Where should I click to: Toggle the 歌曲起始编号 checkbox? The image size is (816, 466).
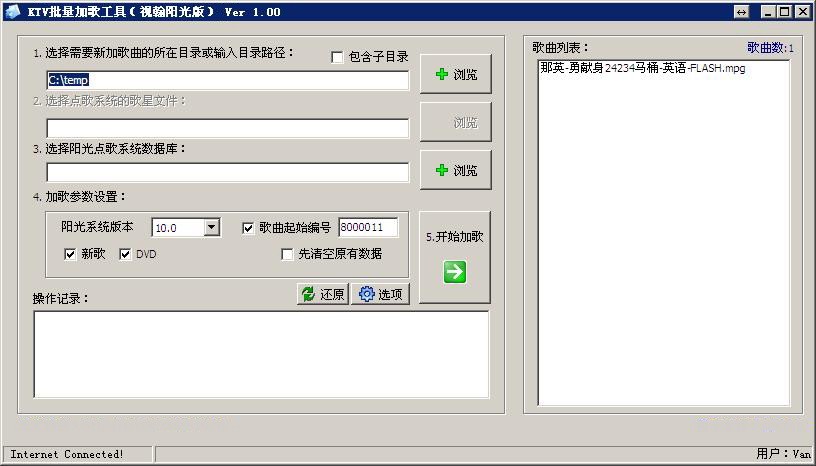point(248,228)
